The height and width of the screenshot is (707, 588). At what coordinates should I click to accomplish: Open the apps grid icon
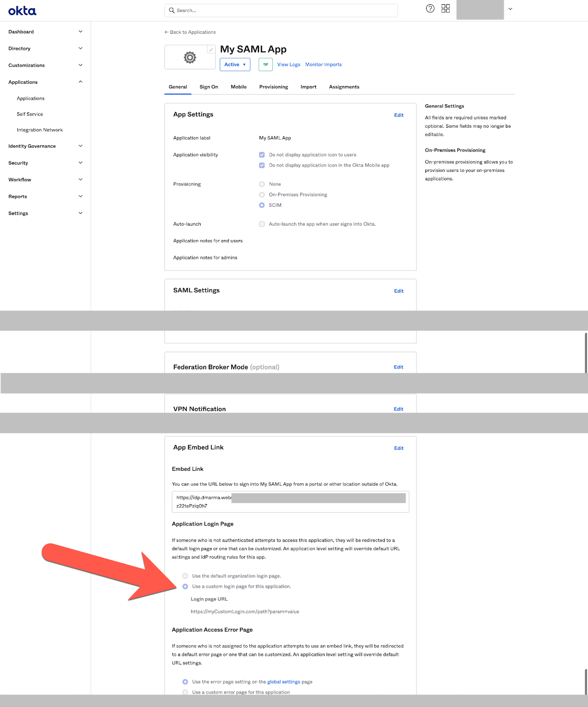[446, 8]
